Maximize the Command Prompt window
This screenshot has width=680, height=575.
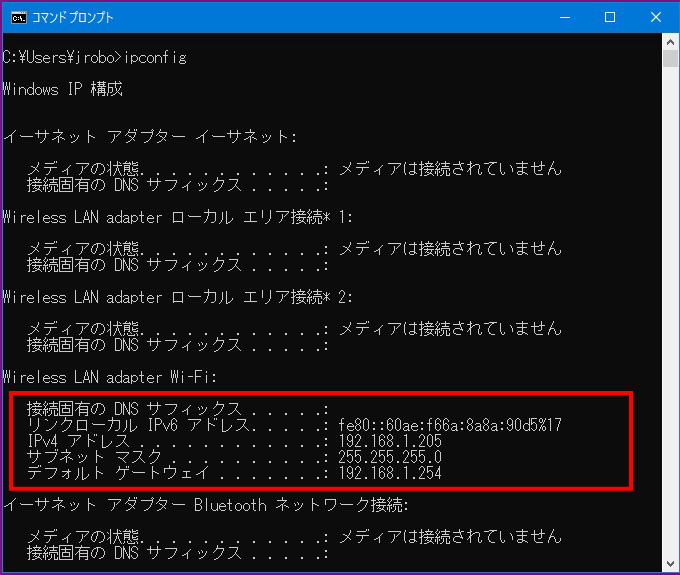click(610, 17)
